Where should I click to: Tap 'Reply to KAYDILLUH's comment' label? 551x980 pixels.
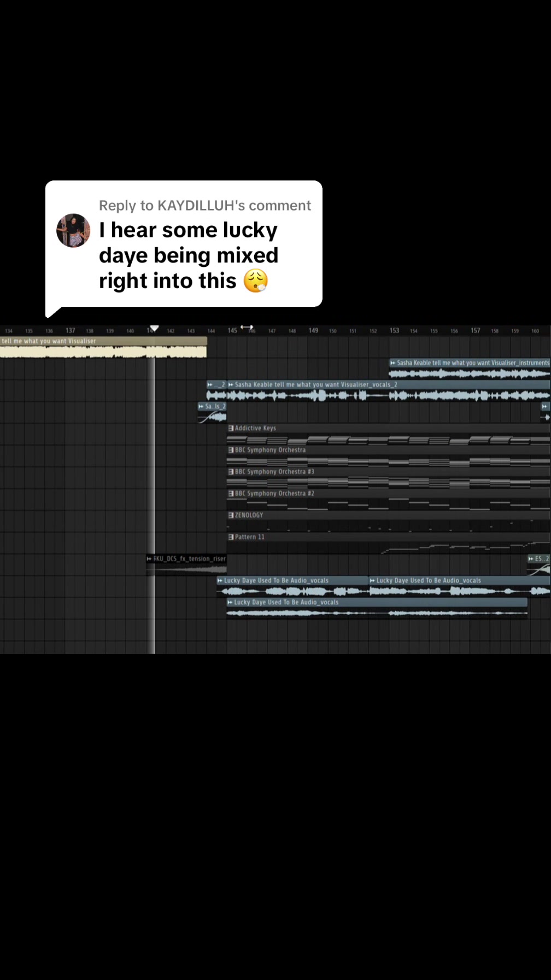coord(205,206)
